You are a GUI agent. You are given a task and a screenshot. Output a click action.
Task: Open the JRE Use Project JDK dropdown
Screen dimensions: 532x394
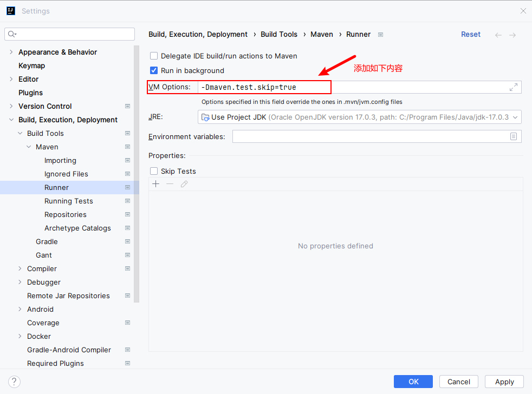point(360,117)
